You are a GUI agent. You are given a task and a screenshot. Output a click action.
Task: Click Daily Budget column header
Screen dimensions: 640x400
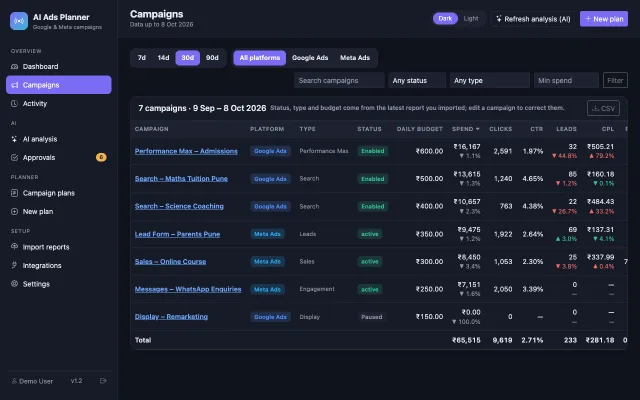click(x=420, y=129)
